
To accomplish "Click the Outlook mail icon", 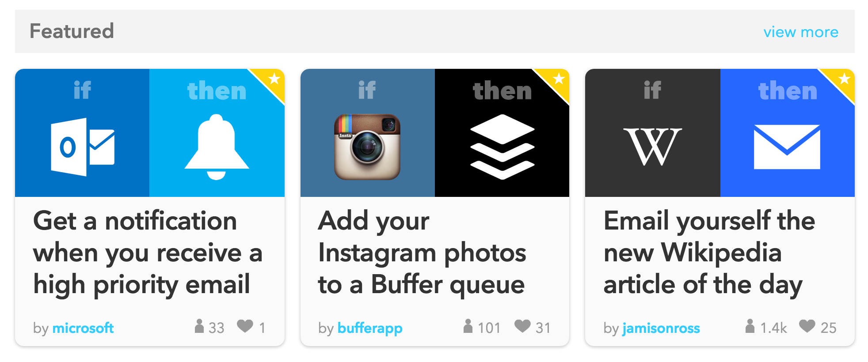I will click(83, 147).
